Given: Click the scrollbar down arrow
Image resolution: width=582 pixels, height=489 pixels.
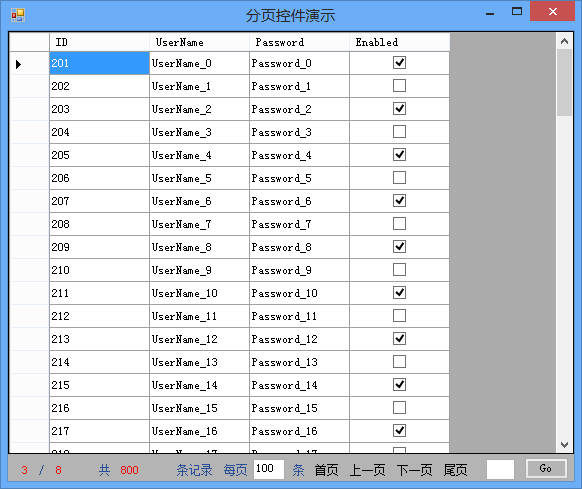Looking at the screenshot, I should (x=564, y=444).
